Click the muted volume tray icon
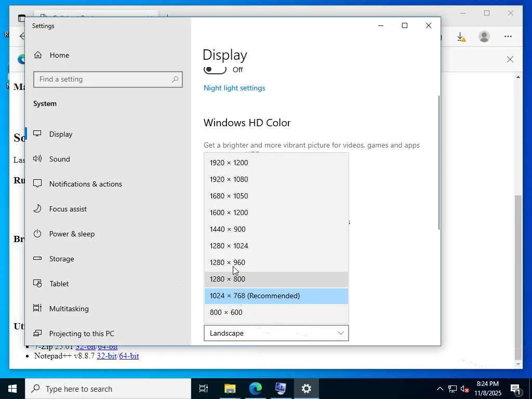 pyautogui.click(x=465, y=389)
